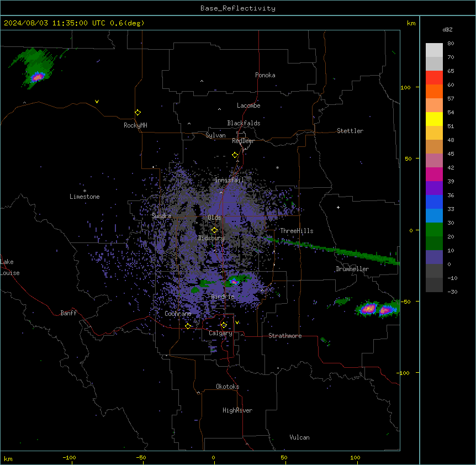Click the Vulcan city label
Image resolution: width=476 pixels, height=465 pixels.
coord(299,437)
